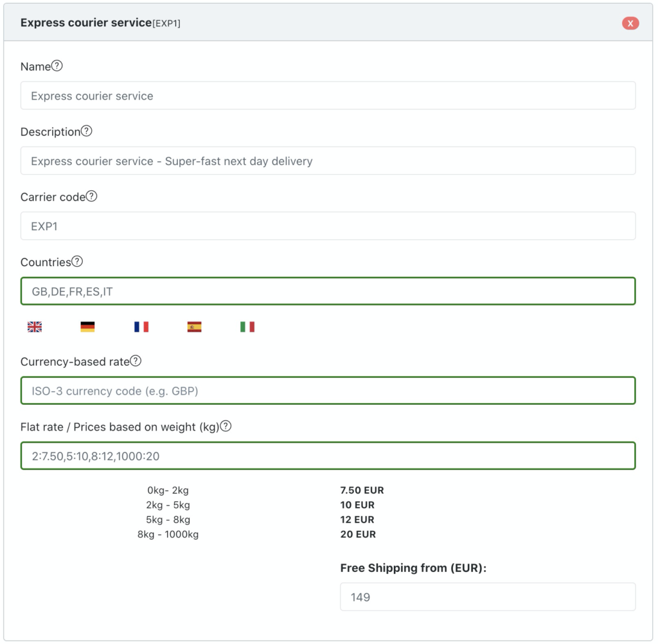Click the help icon for weight prices
The image size is (658, 644).
coord(226,426)
